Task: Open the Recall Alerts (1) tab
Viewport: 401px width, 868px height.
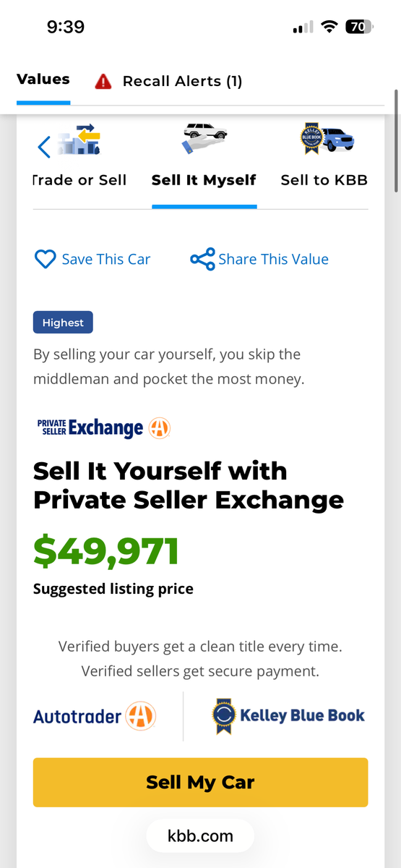Action: (168, 81)
